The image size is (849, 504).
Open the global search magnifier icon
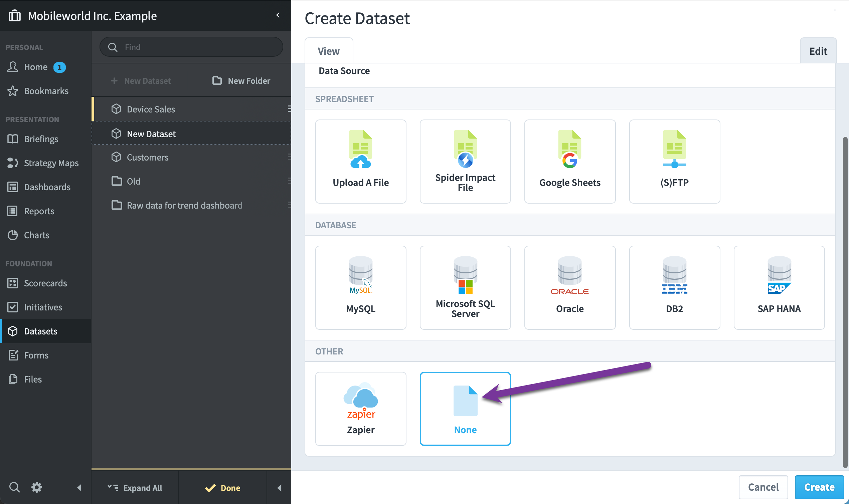[14, 487]
